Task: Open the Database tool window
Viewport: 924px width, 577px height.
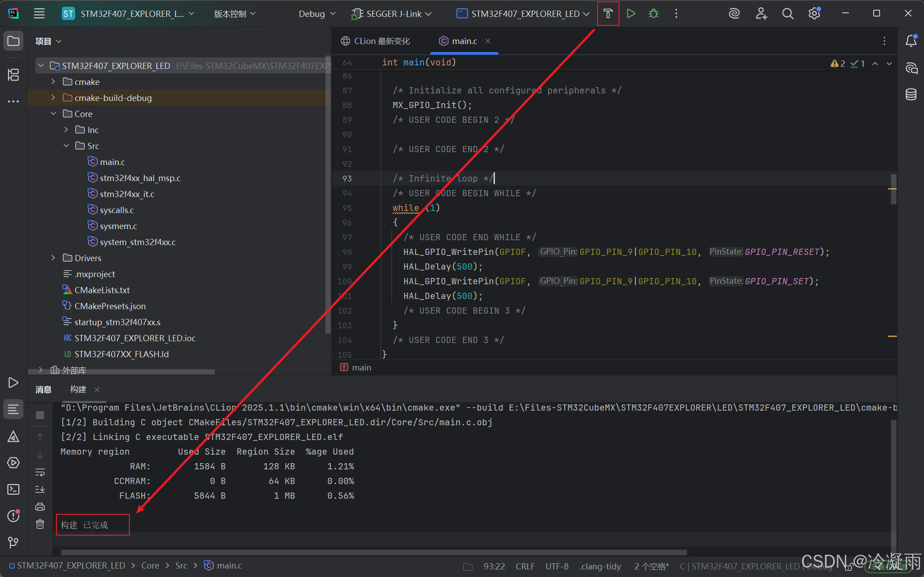Action: coord(911,94)
